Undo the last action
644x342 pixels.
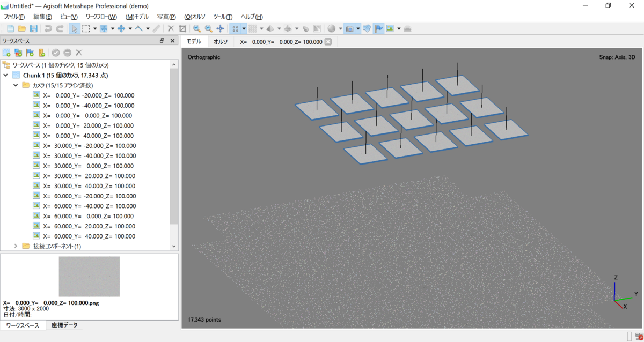[x=48, y=28]
